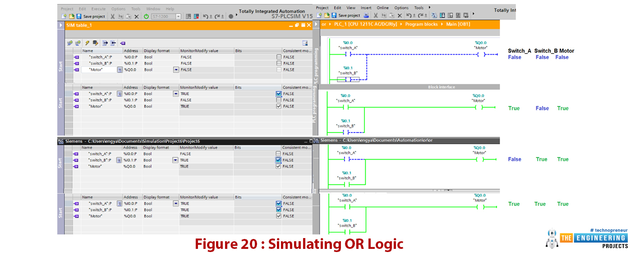Click Save project in PLCSIM toolbar
644x257 pixels.
tap(90, 16)
